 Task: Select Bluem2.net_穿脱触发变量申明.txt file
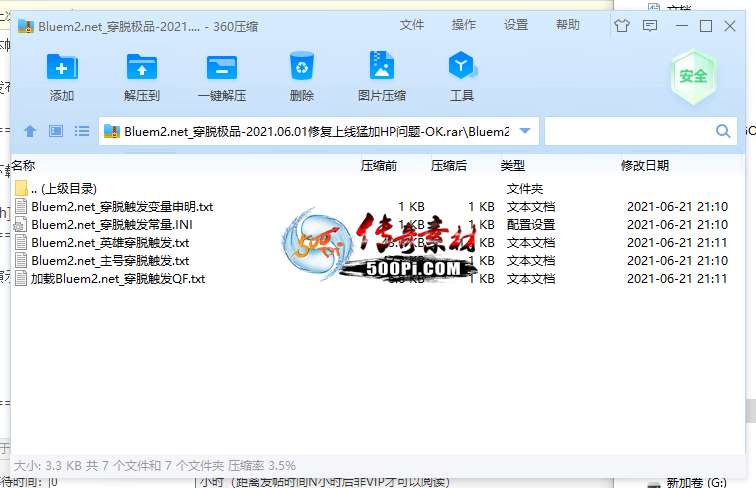(377, 206)
